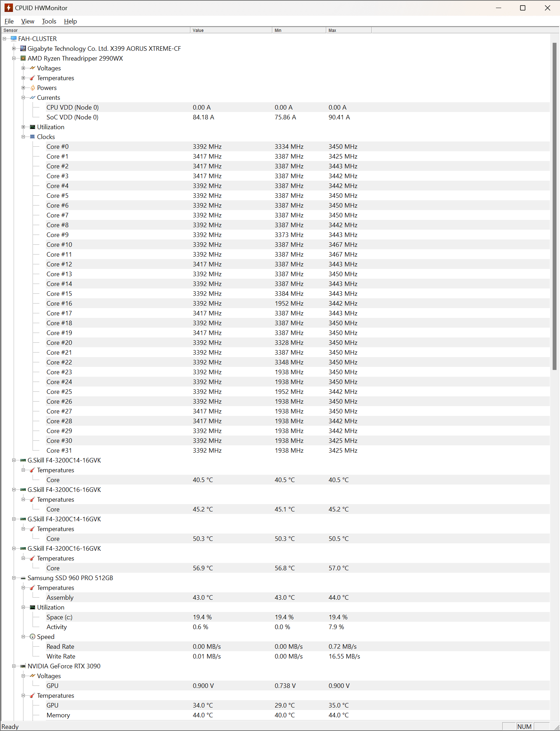560x731 pixels.
Task: Click the GPU Temperatures thermometer icon
Action: coord(33,695)
